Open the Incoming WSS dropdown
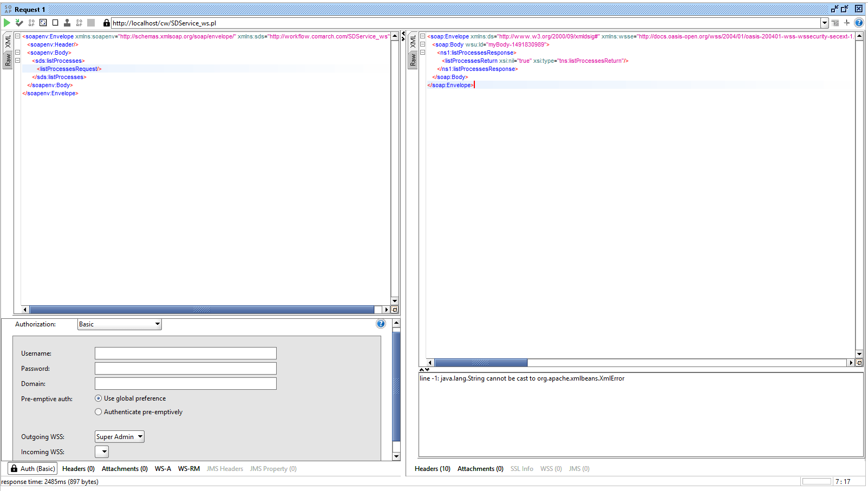The image size is (868, 491). click(x=101, y=451)
